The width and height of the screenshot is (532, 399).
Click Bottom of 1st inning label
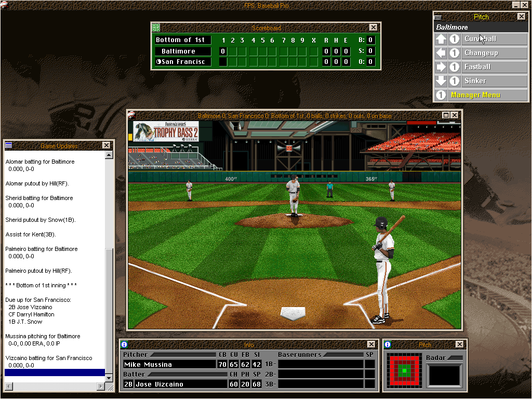[x=182, y=40]
